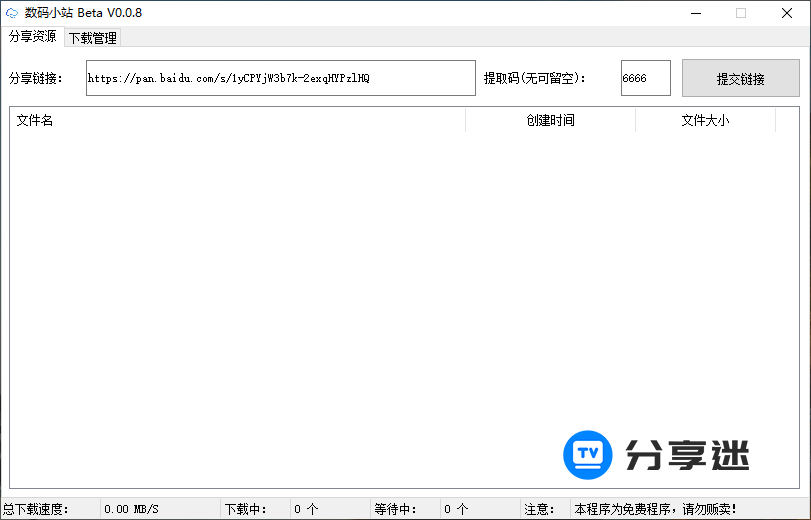Click the blue TV logo watermark
Screen dimensions: 811x520
click(588, 455)
